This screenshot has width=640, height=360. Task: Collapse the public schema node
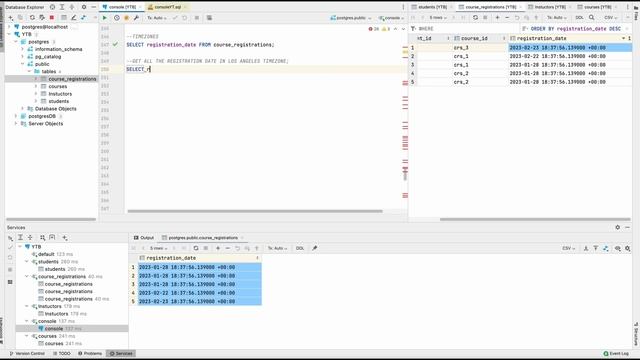click(22, 64)
